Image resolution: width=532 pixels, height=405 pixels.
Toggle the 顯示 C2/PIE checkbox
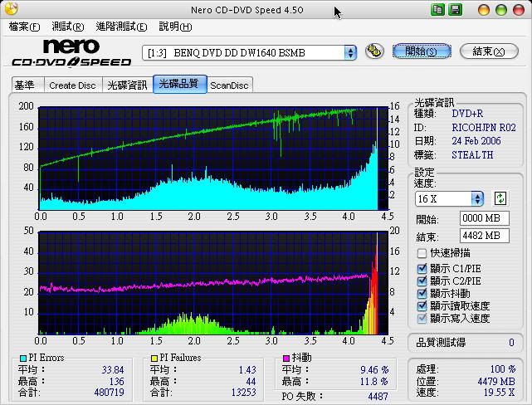click(x=422, y=281)
